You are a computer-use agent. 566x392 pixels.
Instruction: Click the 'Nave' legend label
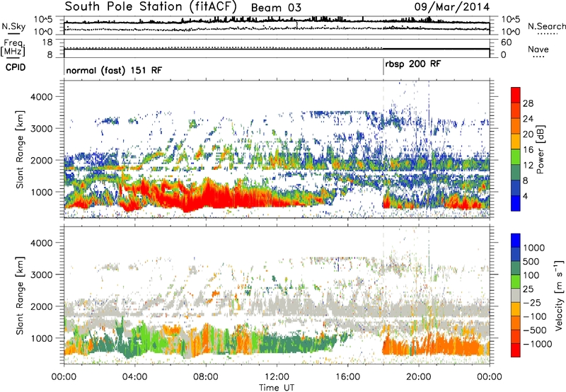click(538, 50)
